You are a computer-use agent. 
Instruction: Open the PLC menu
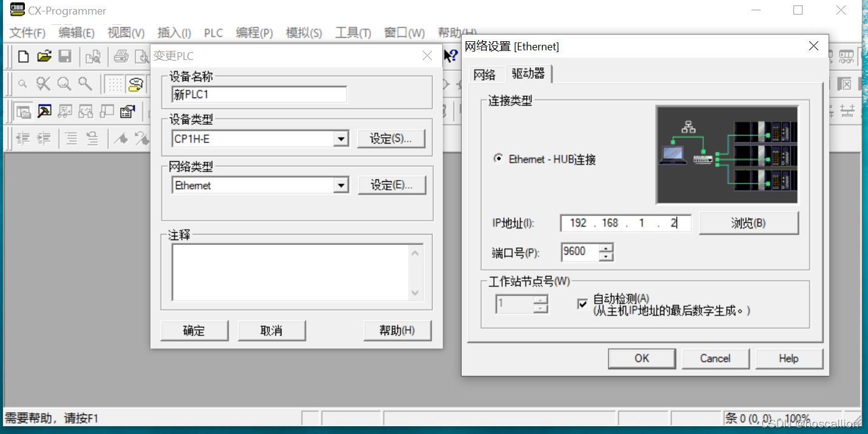(x=214, y=33)
